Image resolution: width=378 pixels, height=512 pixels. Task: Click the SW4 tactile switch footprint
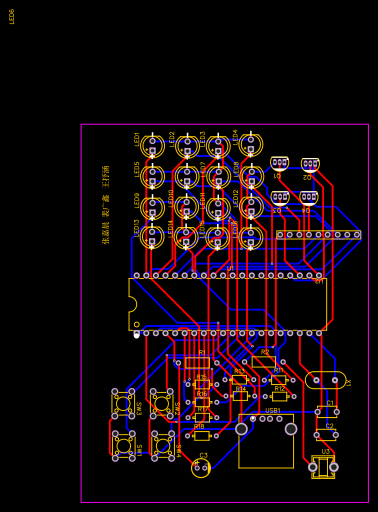[x=163, y=446]
